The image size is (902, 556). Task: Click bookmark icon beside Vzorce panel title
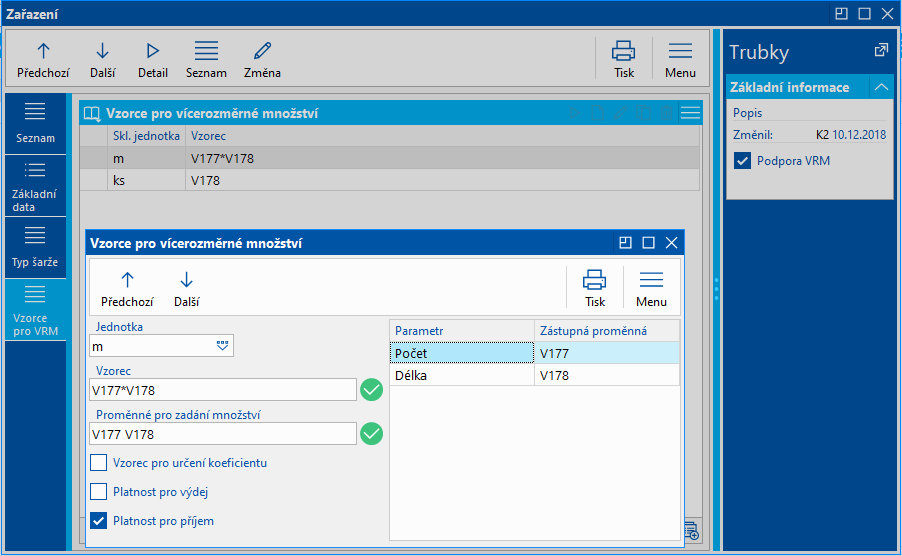point(92,113)
